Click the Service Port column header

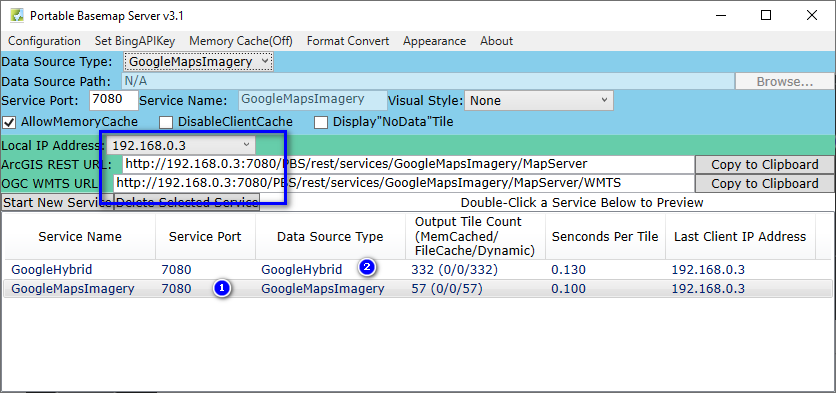pos(205,237)
